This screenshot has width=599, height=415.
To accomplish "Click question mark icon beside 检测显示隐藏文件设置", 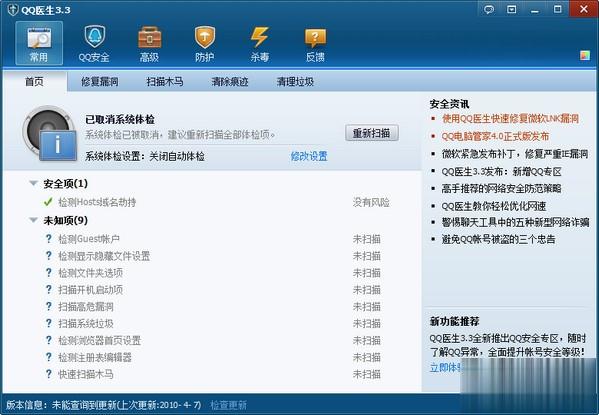I will pyautogui.click(x=49, y=256).
